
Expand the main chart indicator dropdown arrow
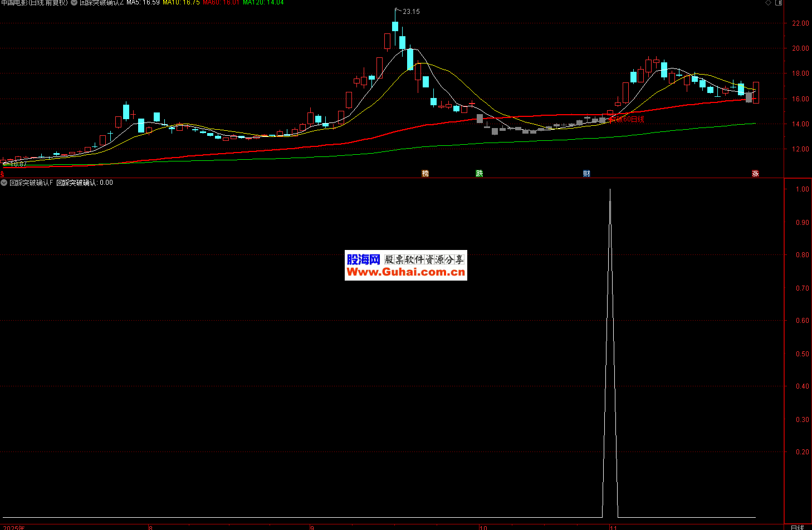click(x=74, y=3)
